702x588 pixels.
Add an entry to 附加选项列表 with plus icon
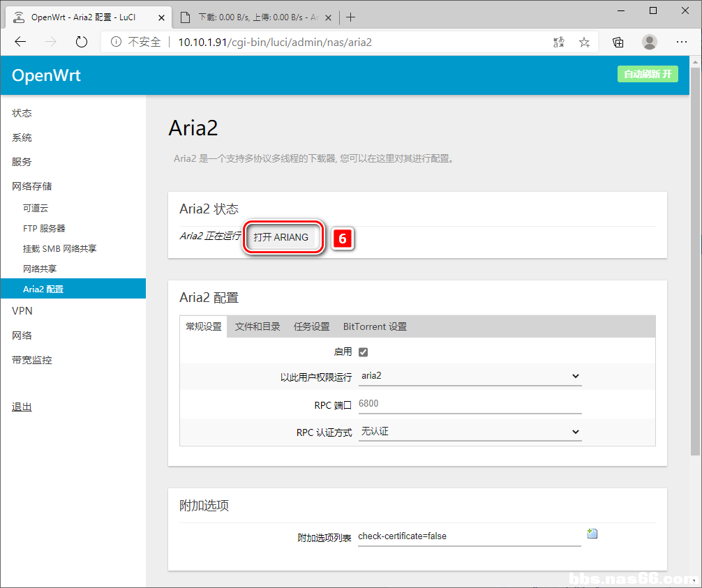592,534
